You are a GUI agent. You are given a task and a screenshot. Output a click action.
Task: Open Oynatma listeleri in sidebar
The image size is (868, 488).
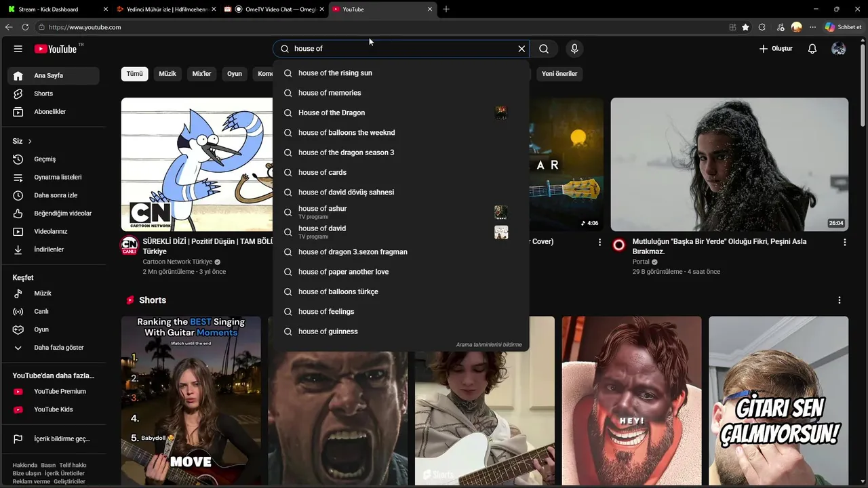[54, 178]
